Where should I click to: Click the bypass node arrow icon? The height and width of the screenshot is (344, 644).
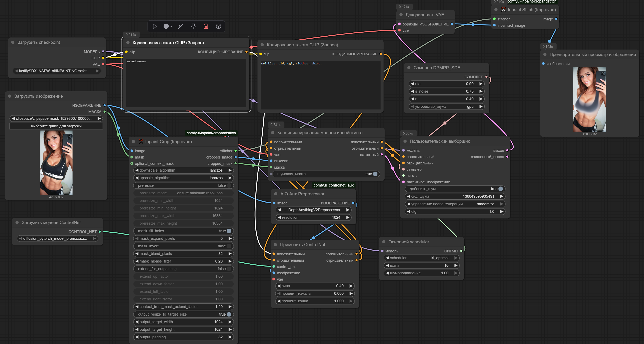pos(180,26)
